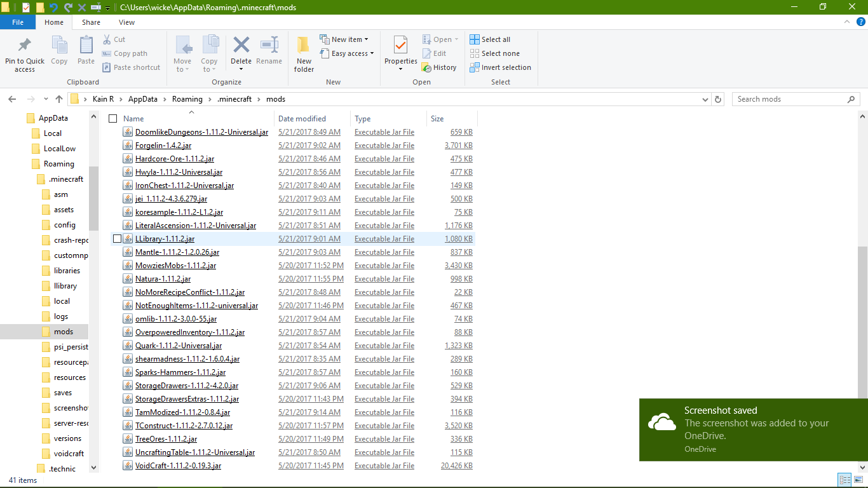Click the Move to icon

tap(183, 46)
